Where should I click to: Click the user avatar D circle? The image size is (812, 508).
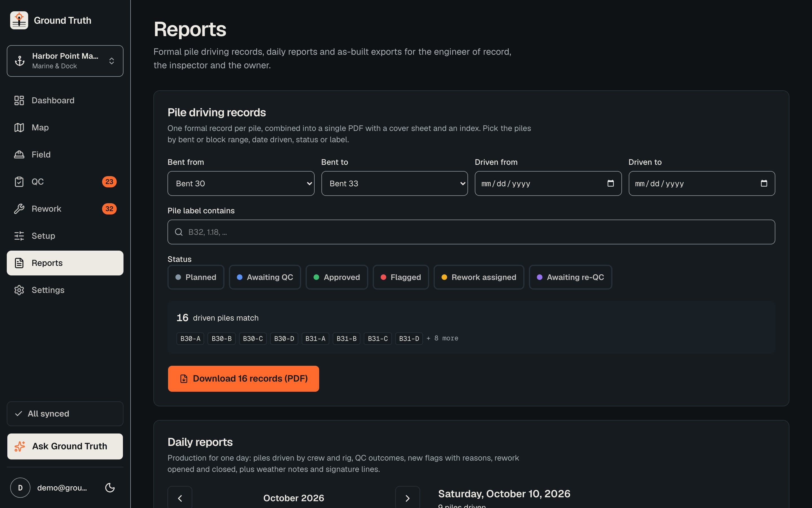point(20,487)
